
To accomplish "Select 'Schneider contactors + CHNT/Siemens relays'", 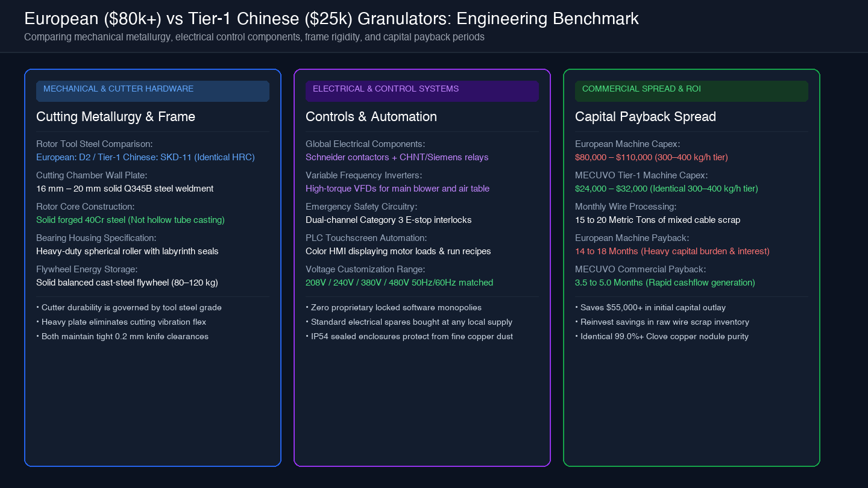I will click(397, 157).
